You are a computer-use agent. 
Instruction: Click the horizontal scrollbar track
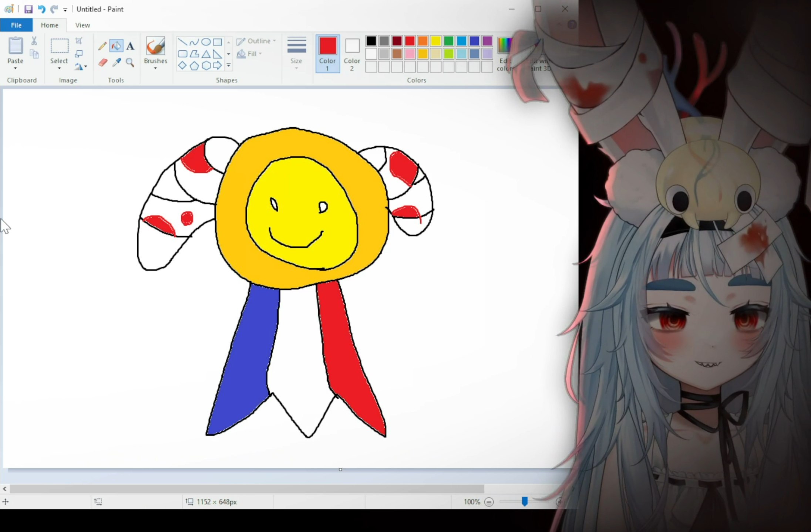tap(247, 489)
